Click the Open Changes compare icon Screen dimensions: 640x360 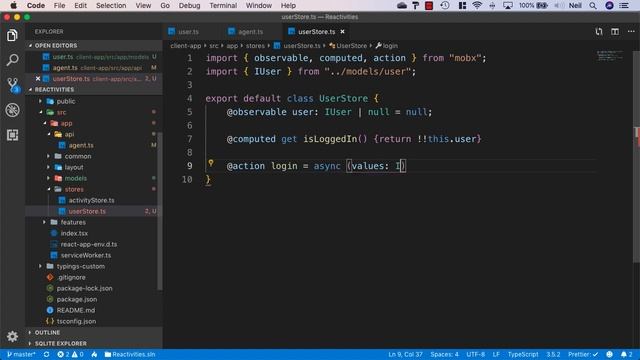click(x=599, y=31)
